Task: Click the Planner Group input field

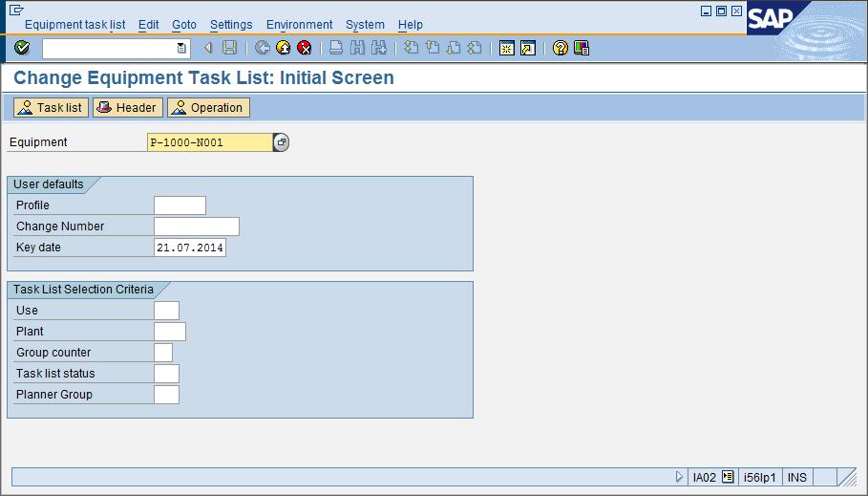Action: point(166,395)
